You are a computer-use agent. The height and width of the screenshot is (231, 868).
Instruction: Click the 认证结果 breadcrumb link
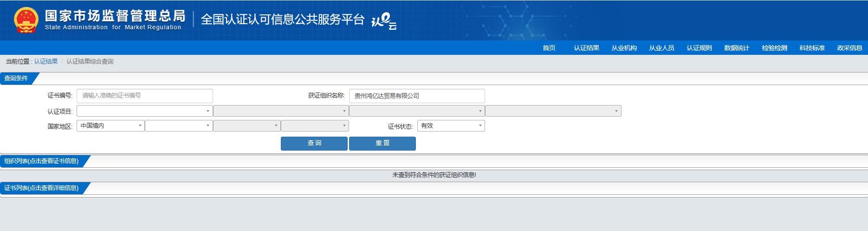tap(46, 61)
